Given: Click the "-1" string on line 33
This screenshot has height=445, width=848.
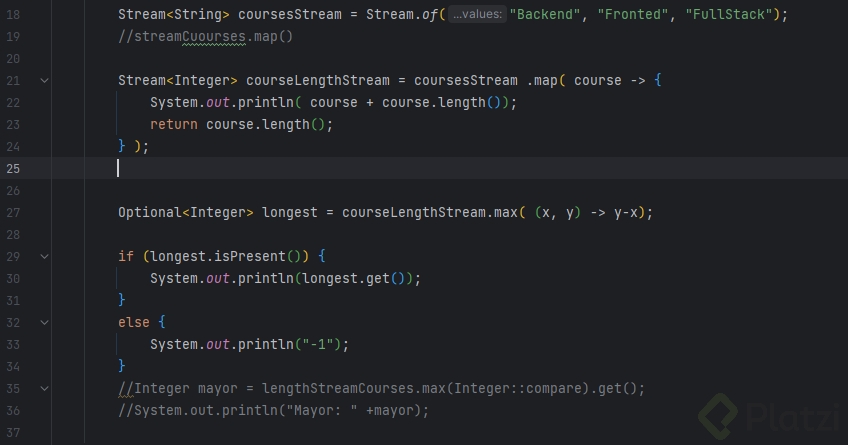Looking at the screenshot, I should (x=318, y=344).
